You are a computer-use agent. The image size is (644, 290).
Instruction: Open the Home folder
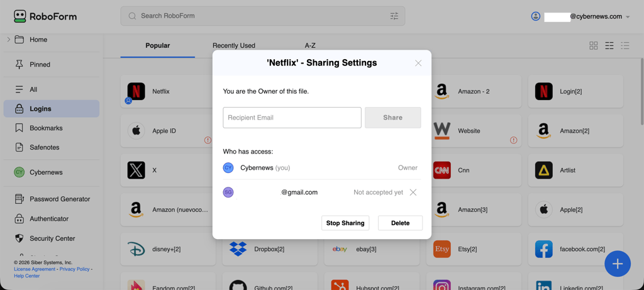coord(38,40)
